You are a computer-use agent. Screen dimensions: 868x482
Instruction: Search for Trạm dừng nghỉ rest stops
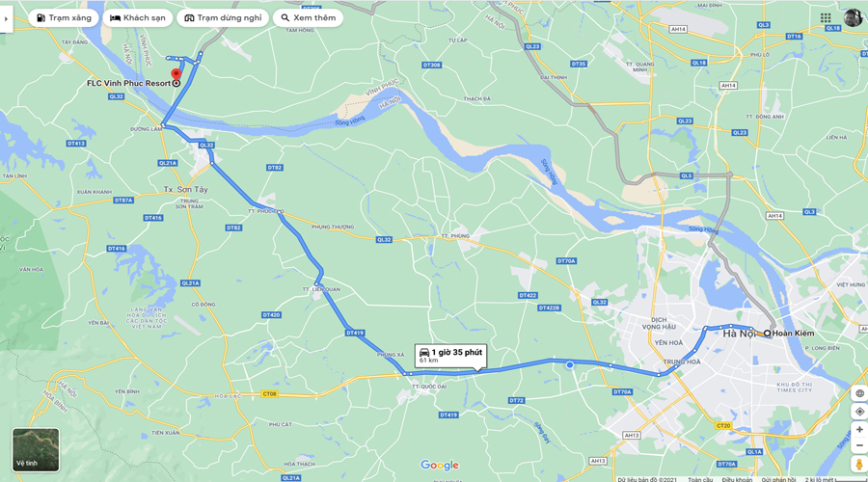223,17
